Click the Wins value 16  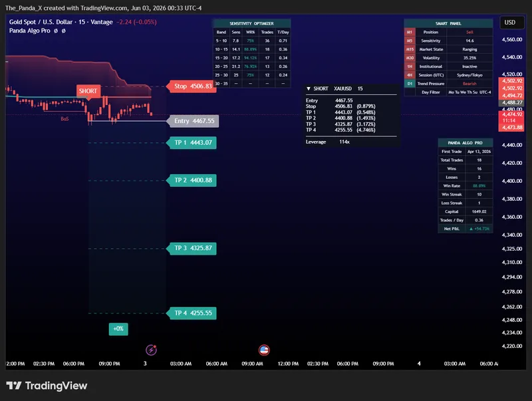[x=479, y=169]
